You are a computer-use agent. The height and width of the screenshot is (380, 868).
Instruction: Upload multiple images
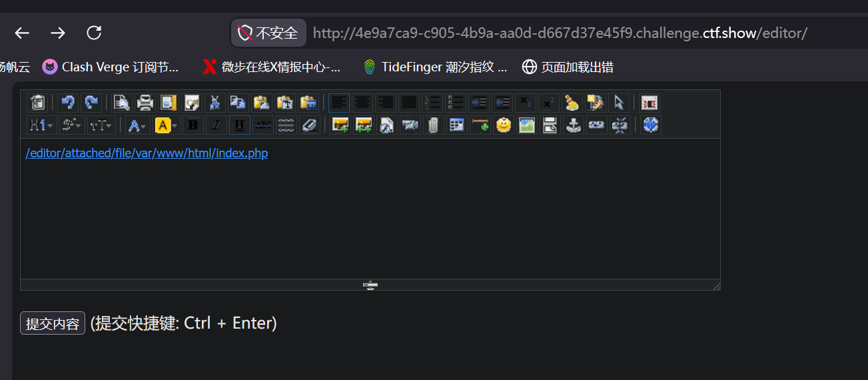pyautogui.click(x=364, y=125)
